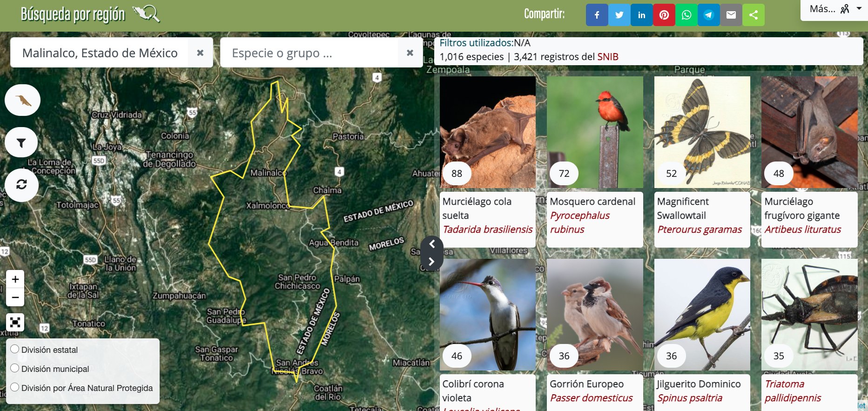Click the 35 records badge
The image size is (868, 411).
[x=779, y=356]
